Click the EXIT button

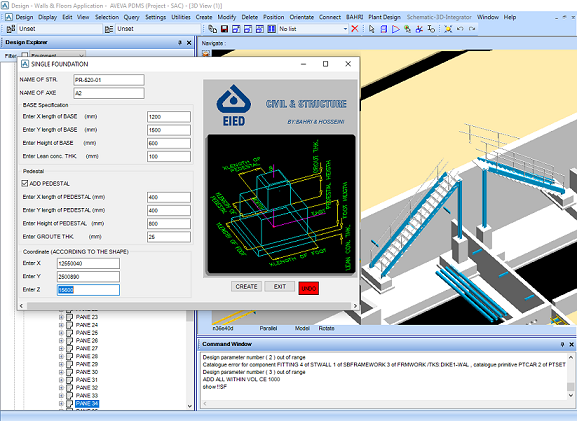(x=280, y=287)
